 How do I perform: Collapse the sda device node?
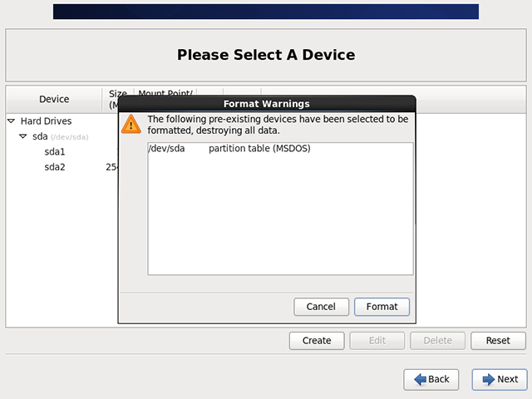tap(23, 136)
